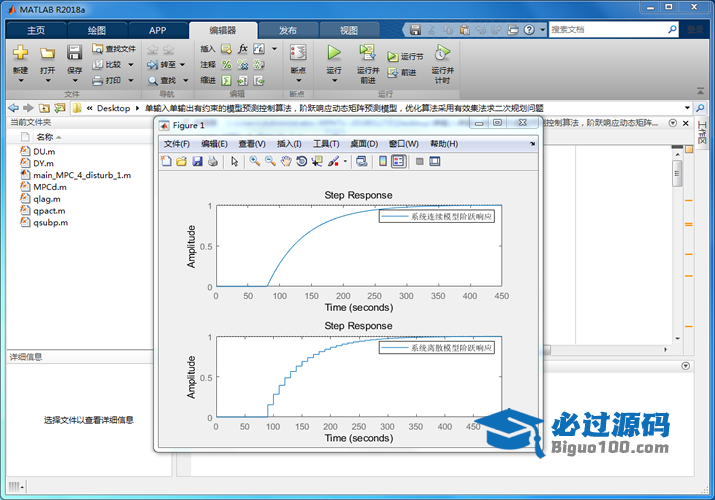Select the Zoom In tool in Figure toolbar
The height and width of the screenshot is (500, 715).
pos(255,161)
